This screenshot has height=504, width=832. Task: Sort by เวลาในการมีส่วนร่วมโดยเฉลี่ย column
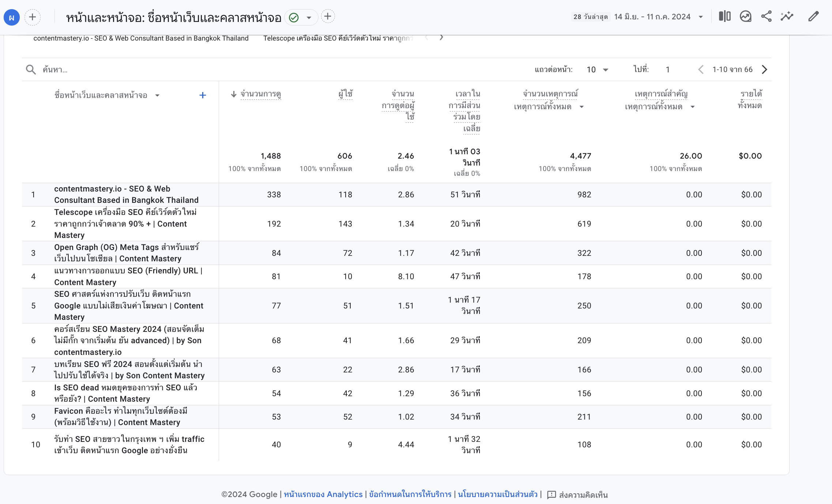click(x=464, y=111)
